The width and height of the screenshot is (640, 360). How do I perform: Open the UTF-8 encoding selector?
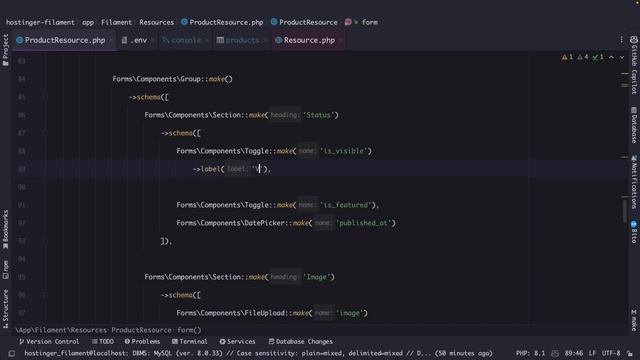[611, 353]
